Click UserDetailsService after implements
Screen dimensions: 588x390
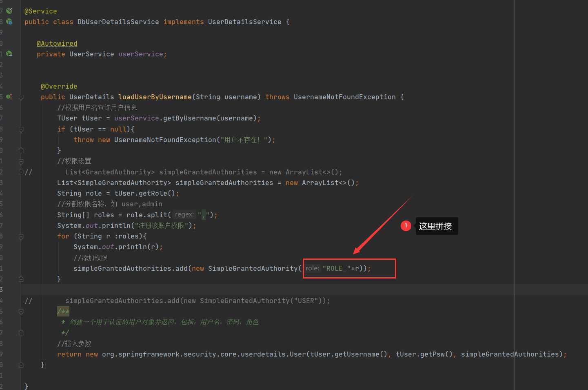pos(245,22)
